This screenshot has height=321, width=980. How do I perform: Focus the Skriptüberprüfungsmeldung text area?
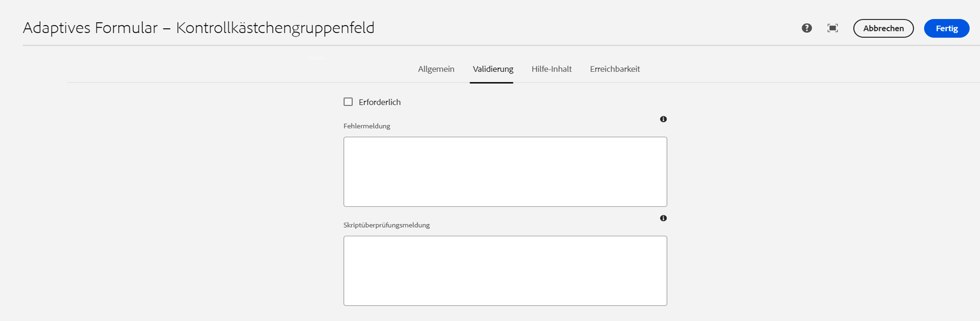(x=505, y=271)
